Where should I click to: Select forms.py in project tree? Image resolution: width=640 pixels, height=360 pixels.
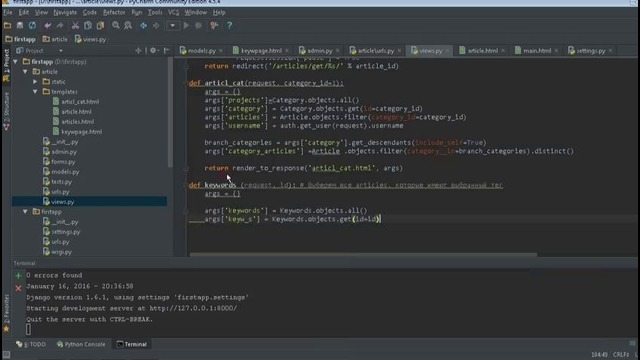tap(59, 162)
